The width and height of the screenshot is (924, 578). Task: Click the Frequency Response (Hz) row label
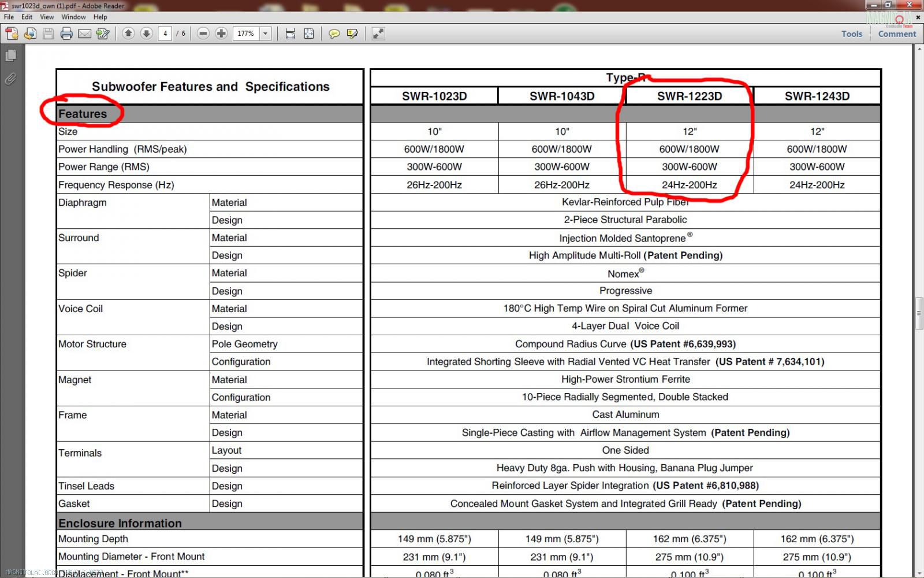click(116, 185)
